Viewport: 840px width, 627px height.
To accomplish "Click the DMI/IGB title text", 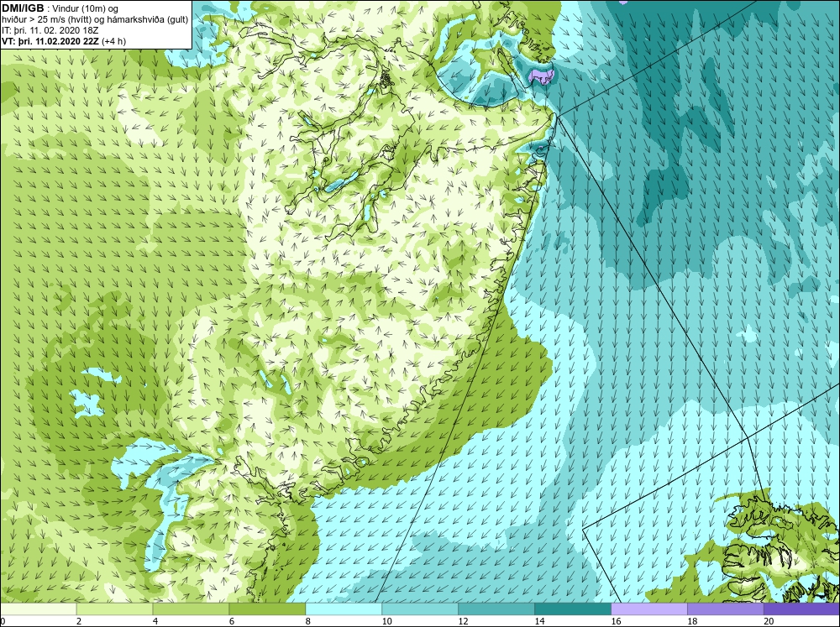I will coord(23,8).
